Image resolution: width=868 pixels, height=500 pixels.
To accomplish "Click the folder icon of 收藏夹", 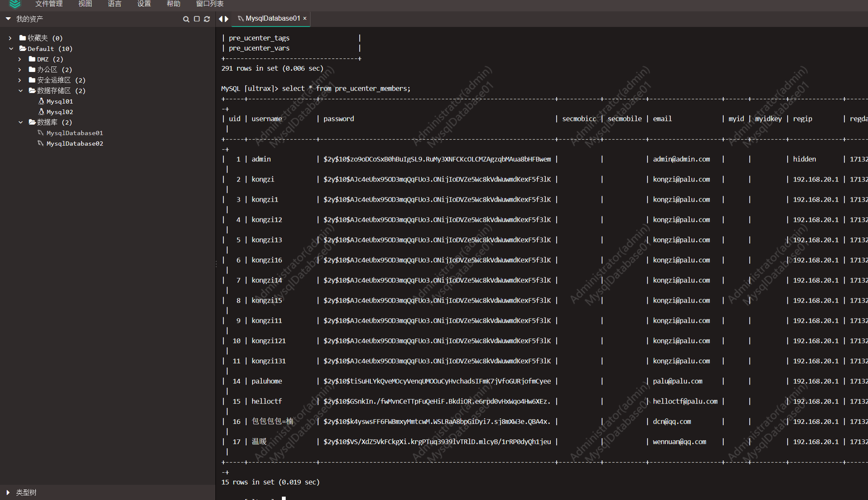I will 23,38.
